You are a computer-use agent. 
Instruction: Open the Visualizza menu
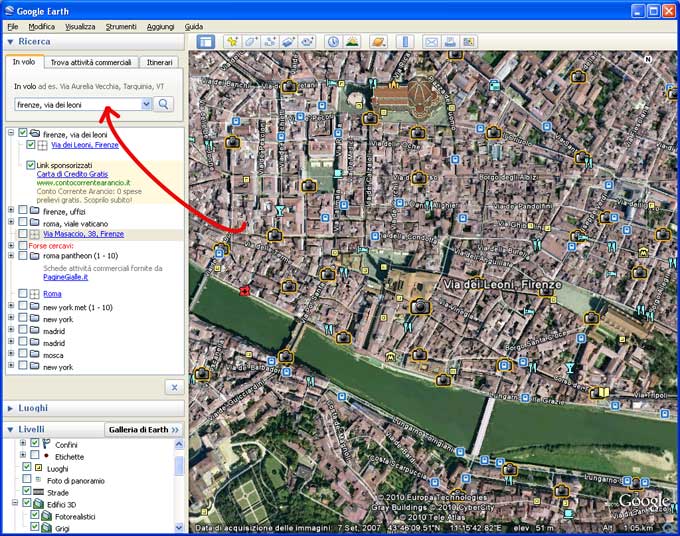80,27
